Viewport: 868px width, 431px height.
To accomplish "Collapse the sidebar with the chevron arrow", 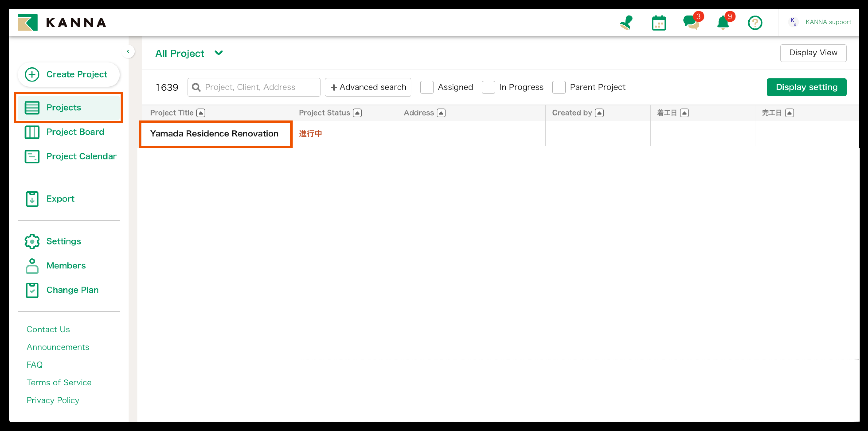I will [128, 52].
